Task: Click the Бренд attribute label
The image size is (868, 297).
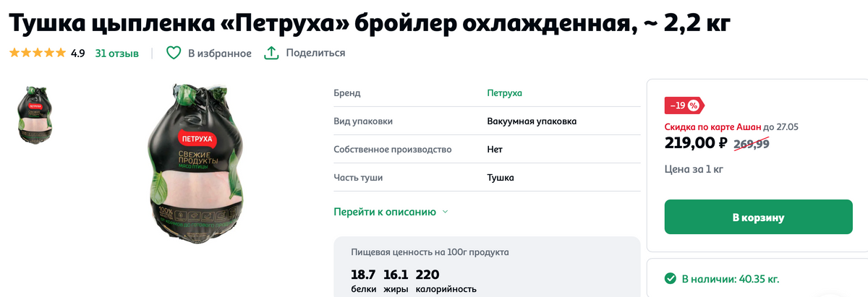Action: [x=347, y=93]
